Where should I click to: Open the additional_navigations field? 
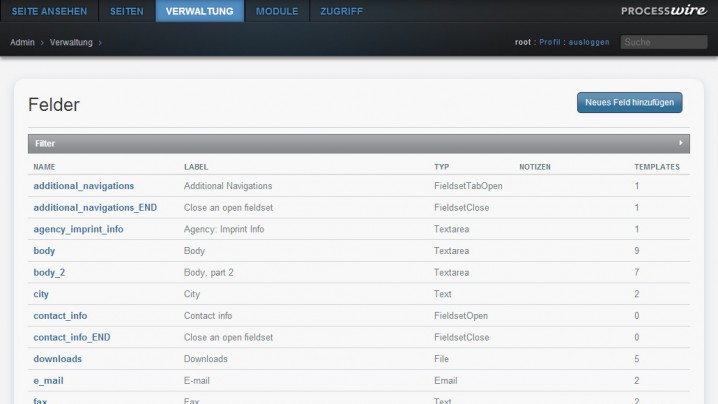pyautogui.click(x=83, y=186)
